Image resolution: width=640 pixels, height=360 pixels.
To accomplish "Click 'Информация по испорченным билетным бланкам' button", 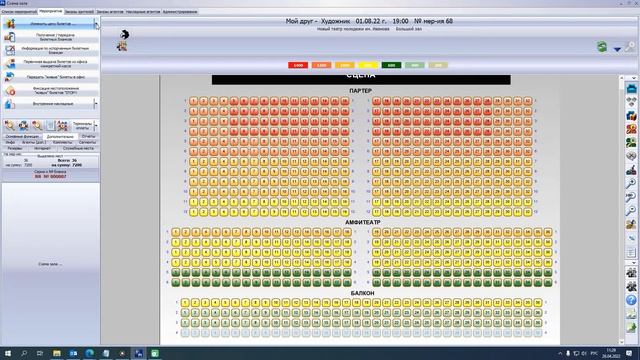I will tap(51, 50).
